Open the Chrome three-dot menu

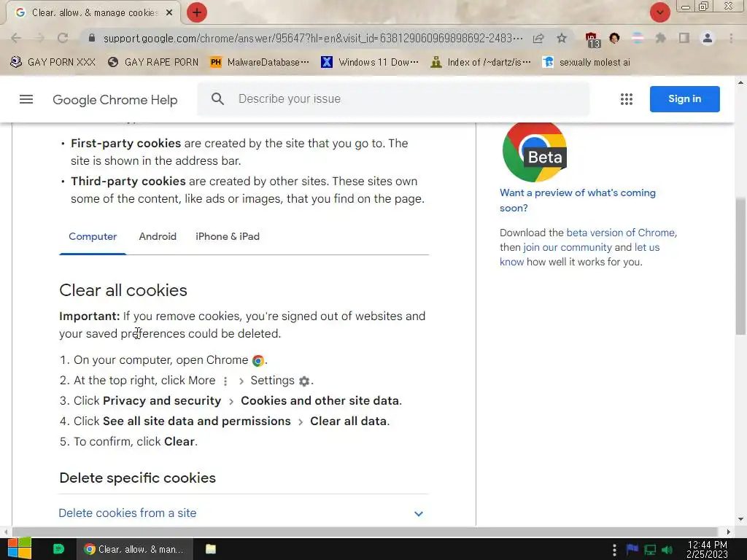coord(731,38)
